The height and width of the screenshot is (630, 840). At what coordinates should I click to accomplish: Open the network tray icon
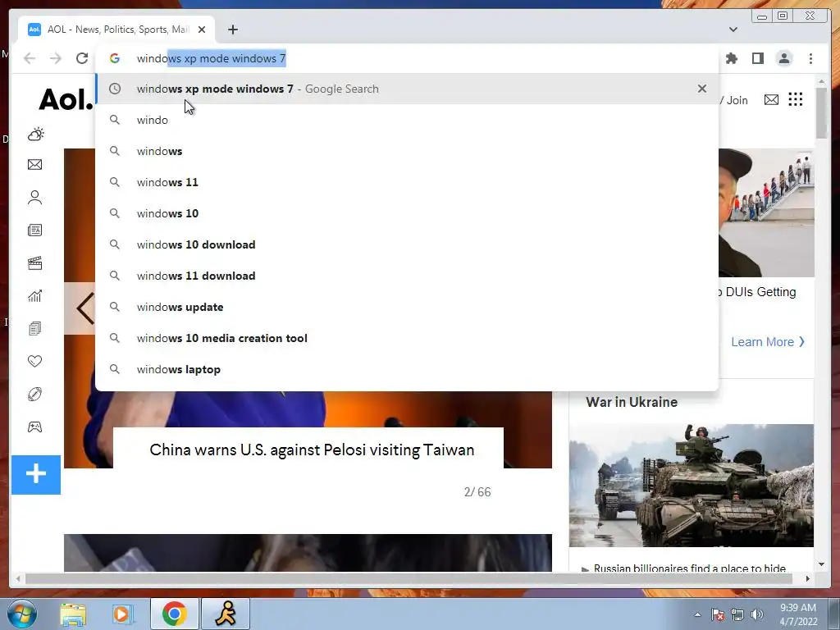pos(737,614)
